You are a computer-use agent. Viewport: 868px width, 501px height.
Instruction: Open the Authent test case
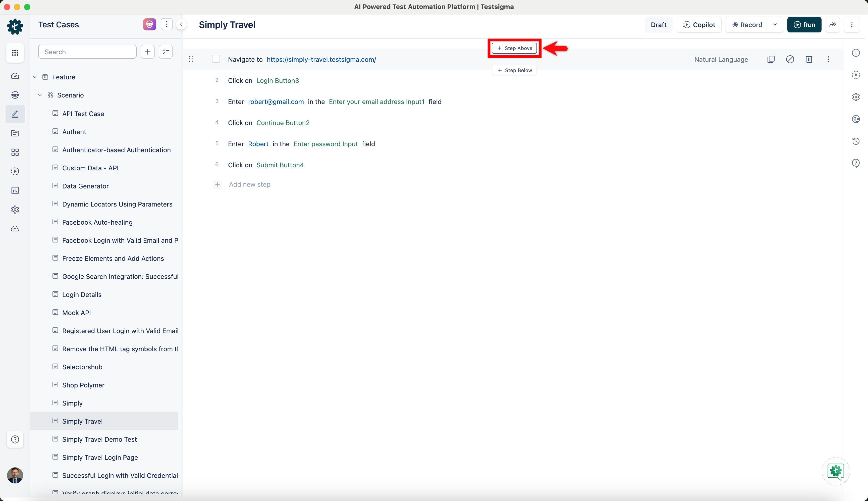tap(74, 132)
